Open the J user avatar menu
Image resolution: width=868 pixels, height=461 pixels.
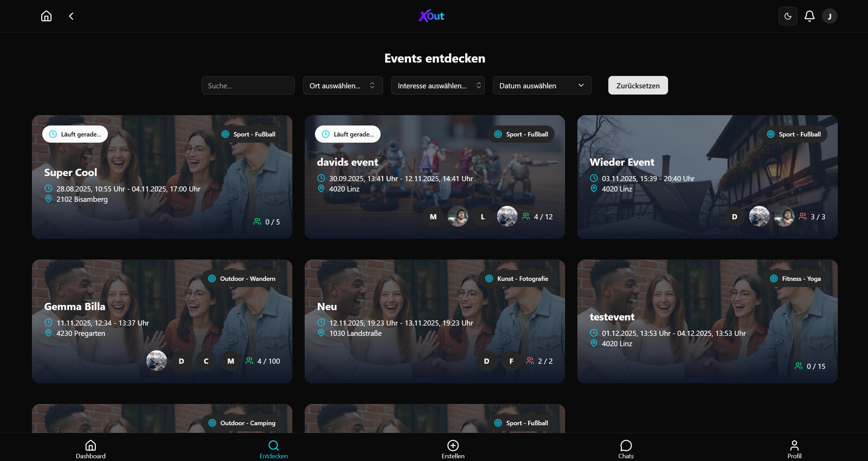pyautogui.click(x=829, y=16)
